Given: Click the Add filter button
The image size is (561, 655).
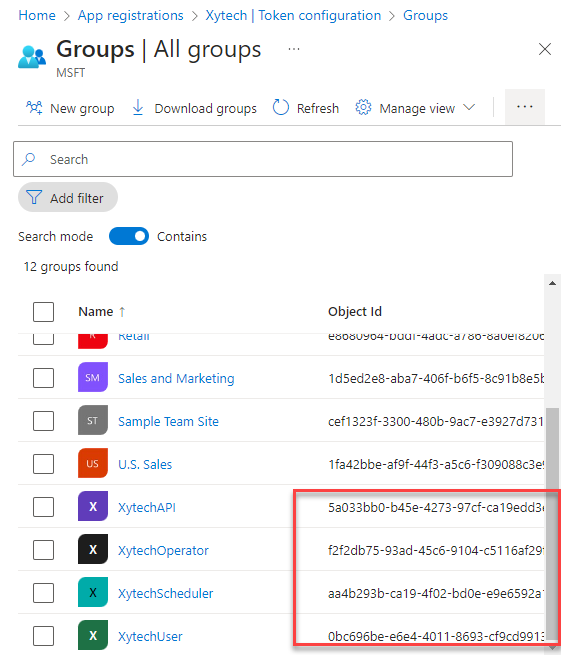Looking at the screenshot, I should click(x=68, y=197).
